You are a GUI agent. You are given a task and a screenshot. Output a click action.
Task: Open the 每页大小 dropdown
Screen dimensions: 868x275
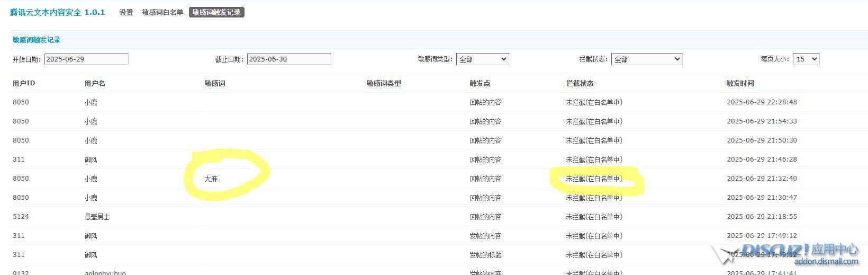(x=806, y=59)
